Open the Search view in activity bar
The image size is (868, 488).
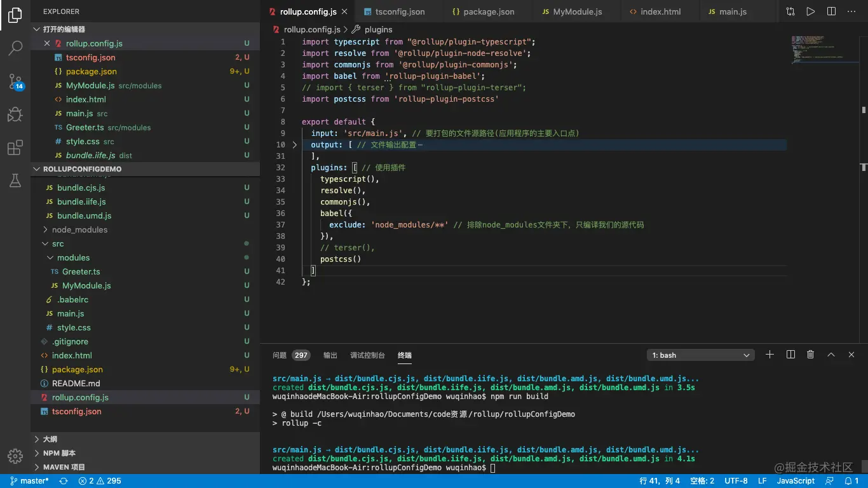(15, 48)
